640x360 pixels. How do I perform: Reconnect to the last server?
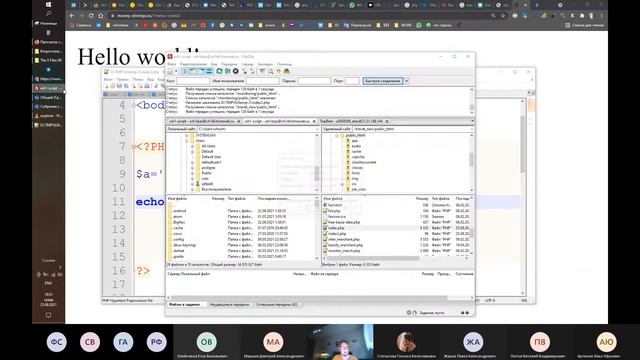(x=253, y=71)
